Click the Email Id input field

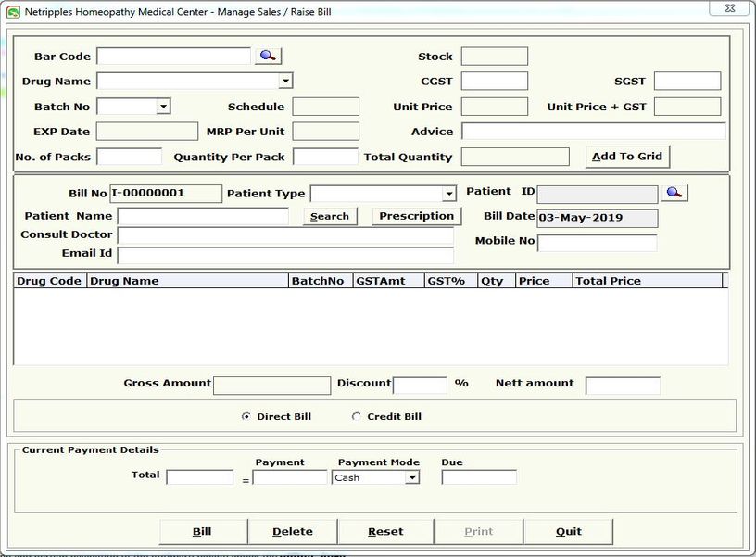pos(285,255)
